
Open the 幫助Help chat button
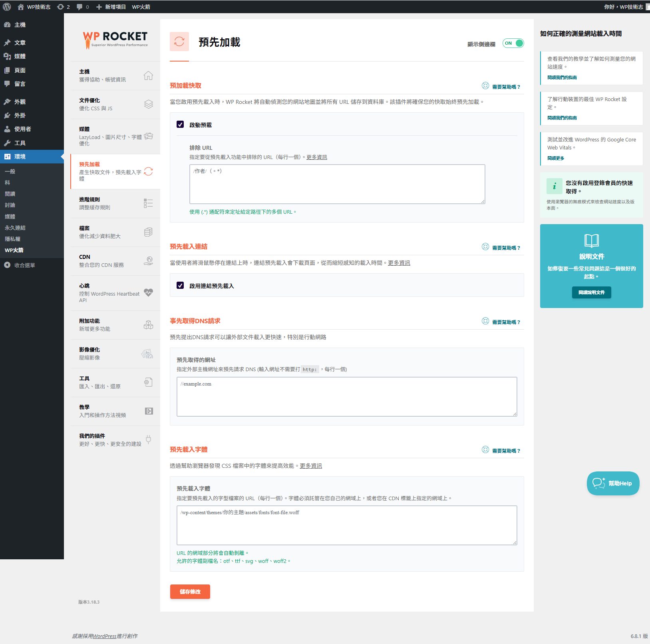[x=613, y=483]
